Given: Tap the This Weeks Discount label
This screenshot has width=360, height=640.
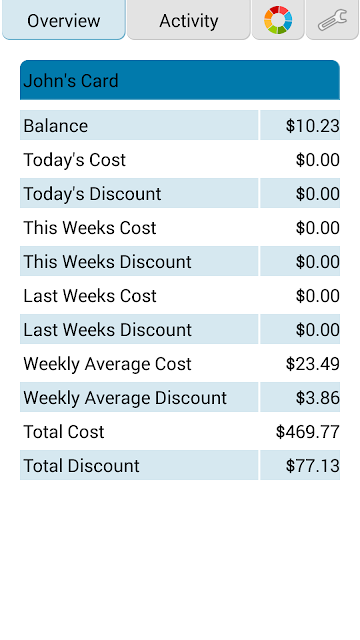Looking at the screenshot, I should pyautogui.click(x=107, y=262).
